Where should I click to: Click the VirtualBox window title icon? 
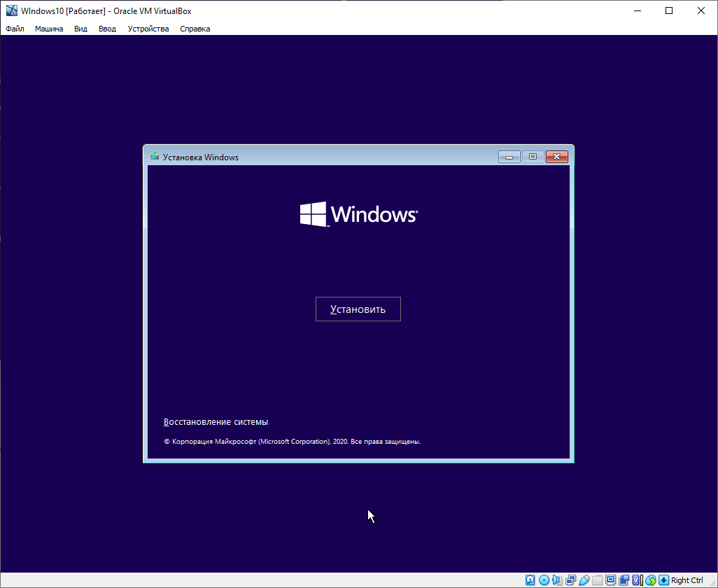coord(11,10)
